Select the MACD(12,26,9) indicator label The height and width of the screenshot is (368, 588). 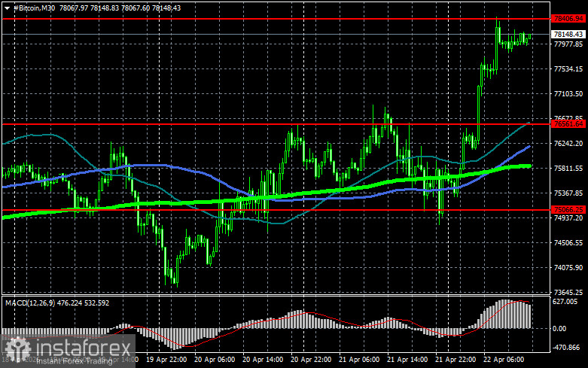30,303
